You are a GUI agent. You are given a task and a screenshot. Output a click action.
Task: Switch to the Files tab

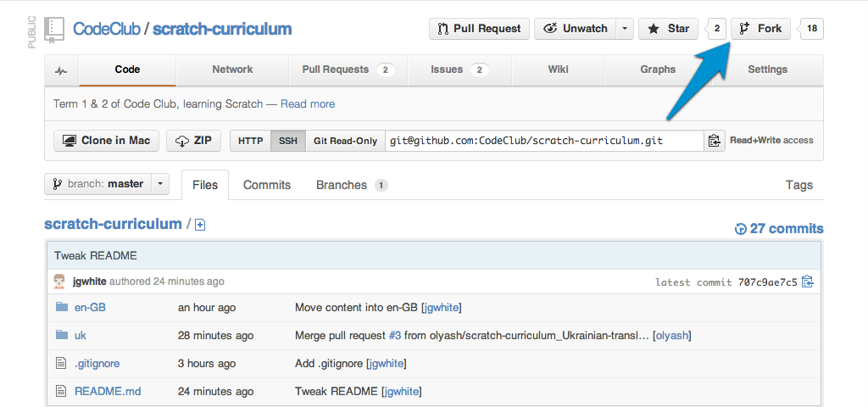(x=205, y=185)
